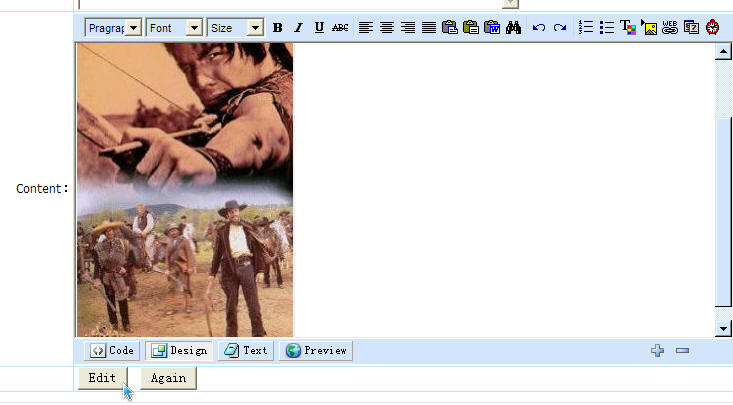Screen dimensions: 733x405
Task: Align text right
Action: coord(408,28)
